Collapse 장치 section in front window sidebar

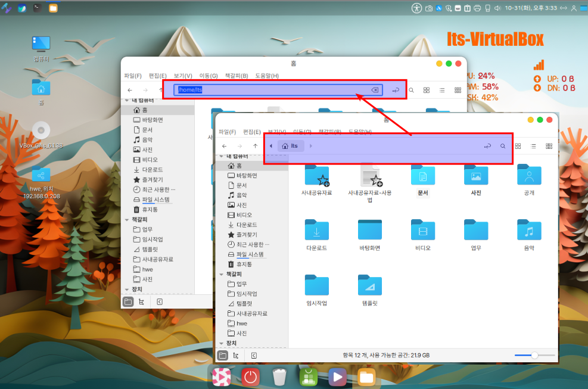tap(221, 343)
